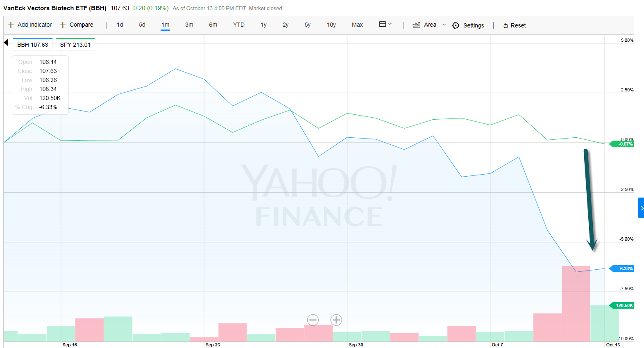Click the High value 108.34
The width and height of the screenshot is (644, 348).
tap(48, 89)
